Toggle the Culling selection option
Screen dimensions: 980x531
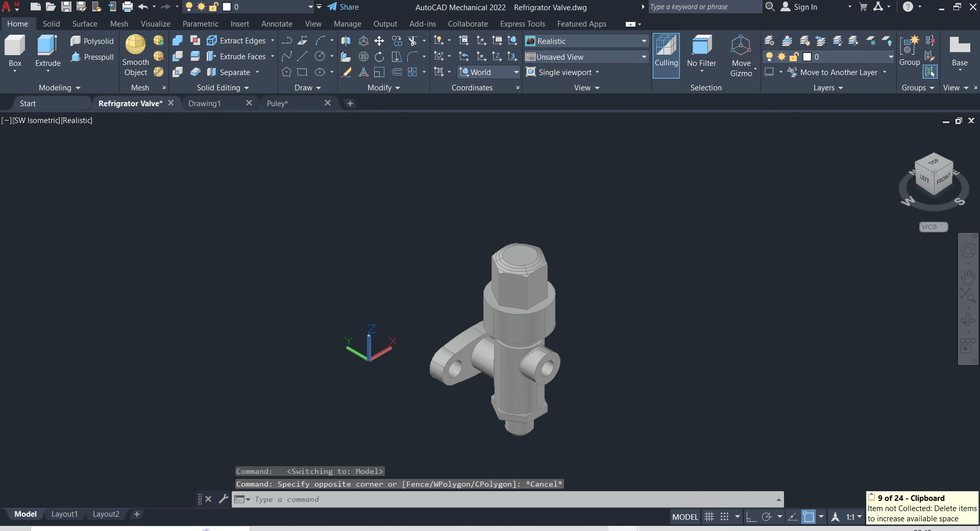pyautogui.click(x=666, y=56)
